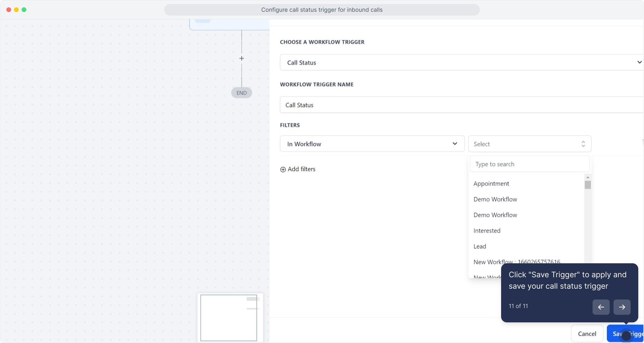Choose Appointment from the workflow list

[491, 184]
